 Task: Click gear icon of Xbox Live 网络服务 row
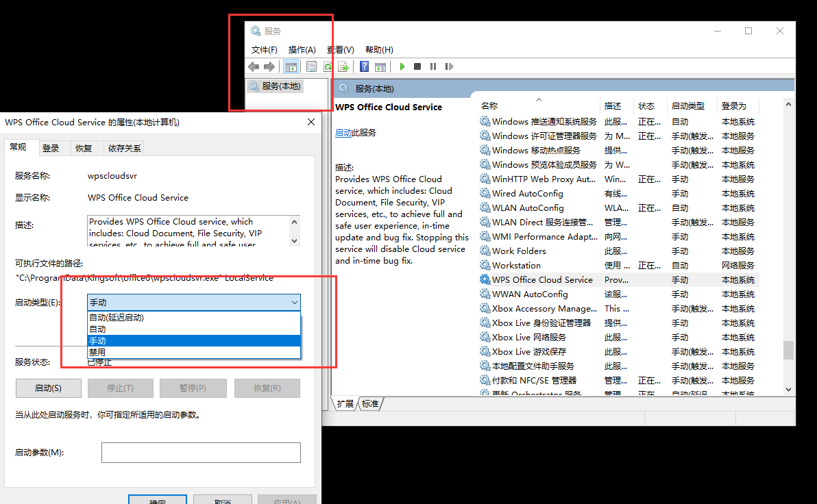click(485, 338)
